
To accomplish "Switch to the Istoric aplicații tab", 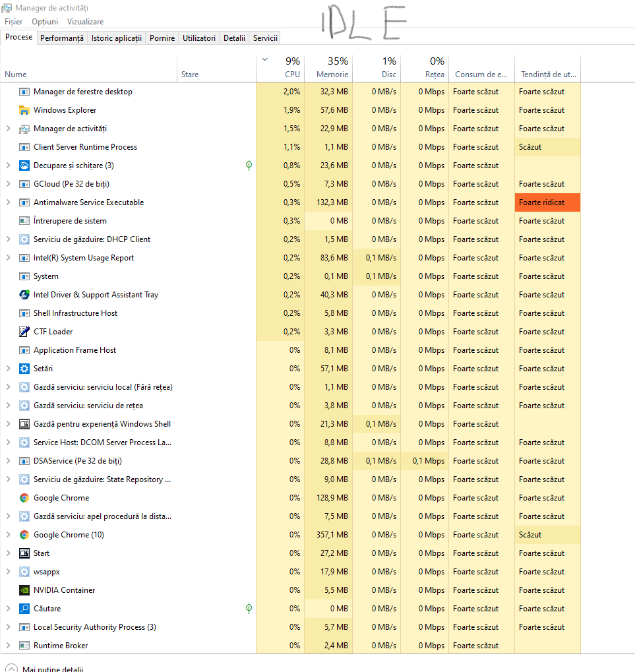I will [x=117, y=38].
